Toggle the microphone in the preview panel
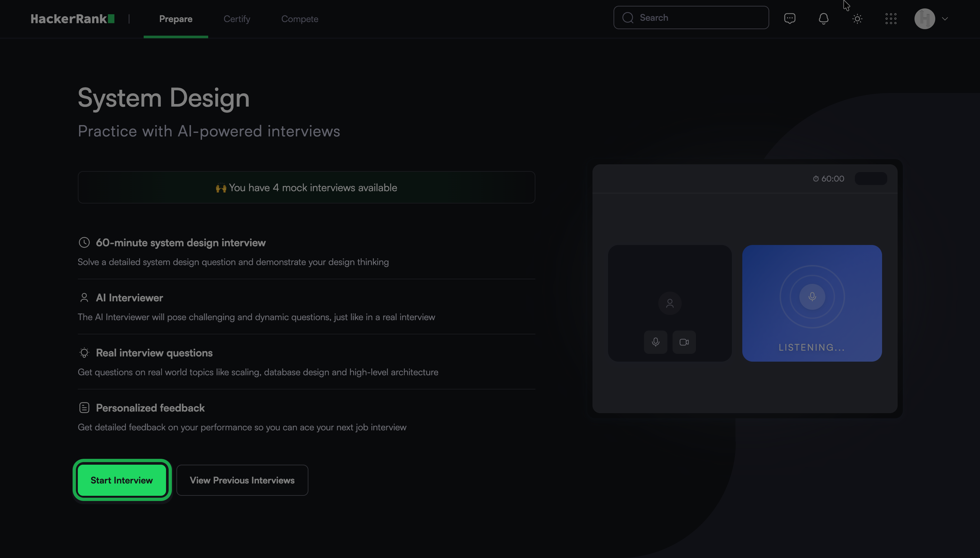 coord(656,342)
